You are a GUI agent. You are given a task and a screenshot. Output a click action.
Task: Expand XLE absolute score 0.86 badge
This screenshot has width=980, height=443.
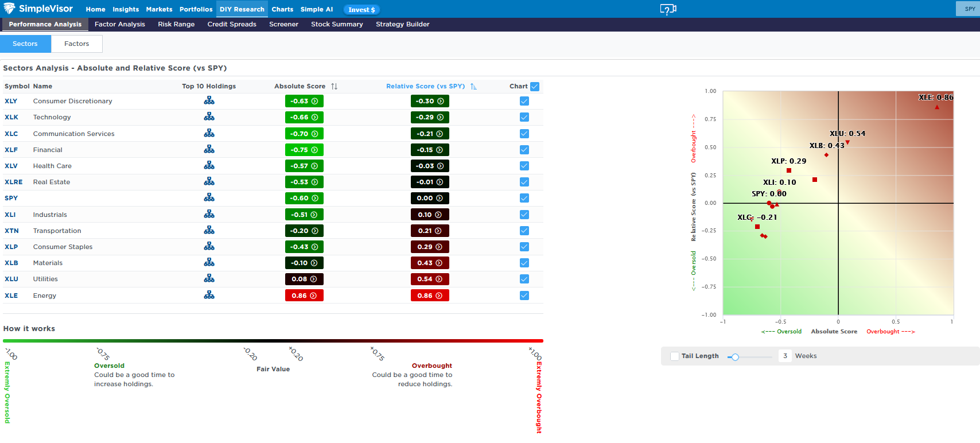click(304, 296)
